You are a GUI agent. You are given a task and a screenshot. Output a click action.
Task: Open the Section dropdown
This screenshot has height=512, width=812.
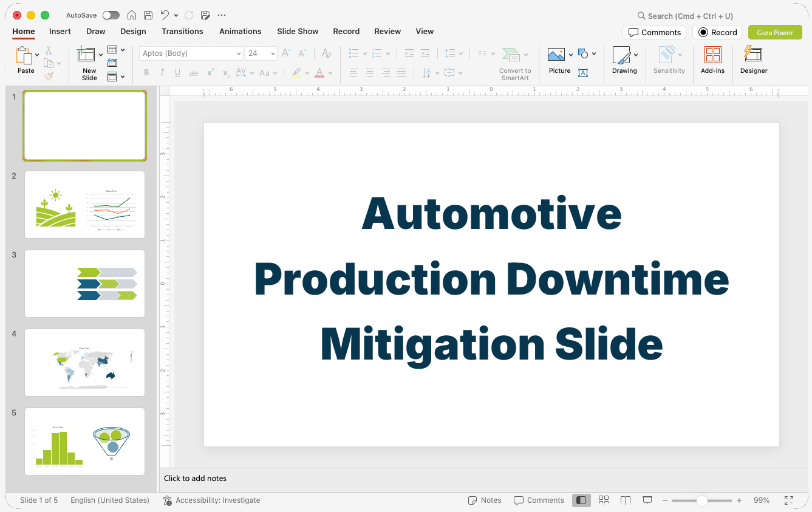(116, 77)
